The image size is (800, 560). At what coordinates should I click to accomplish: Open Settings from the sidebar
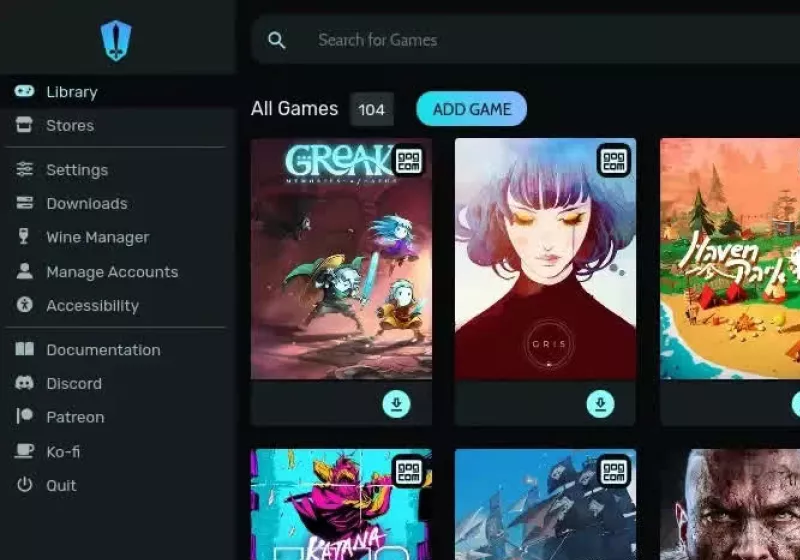coord(76,170)
